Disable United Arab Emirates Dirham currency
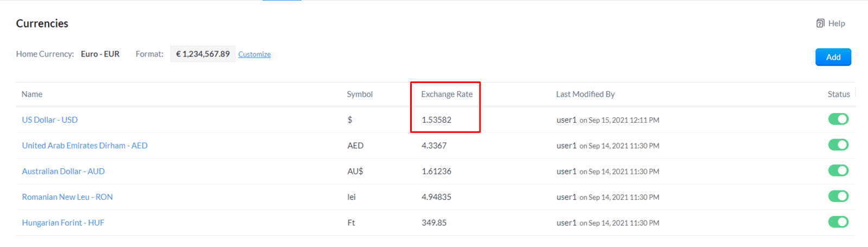This screenshot has width=868, height=247. point(838,145)
